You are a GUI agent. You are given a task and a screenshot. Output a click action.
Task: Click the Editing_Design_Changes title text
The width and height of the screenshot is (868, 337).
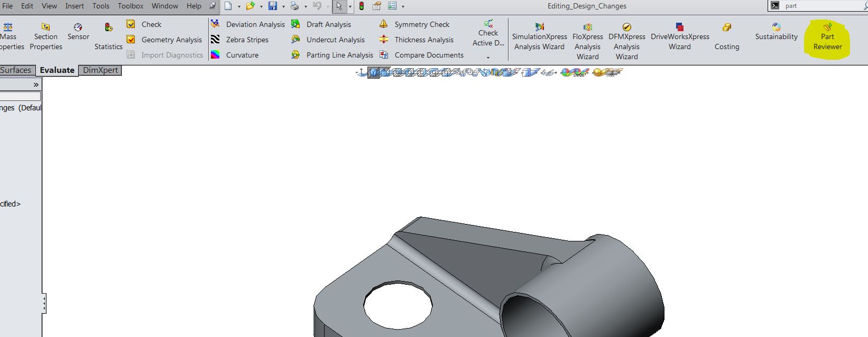coord(587,6)
